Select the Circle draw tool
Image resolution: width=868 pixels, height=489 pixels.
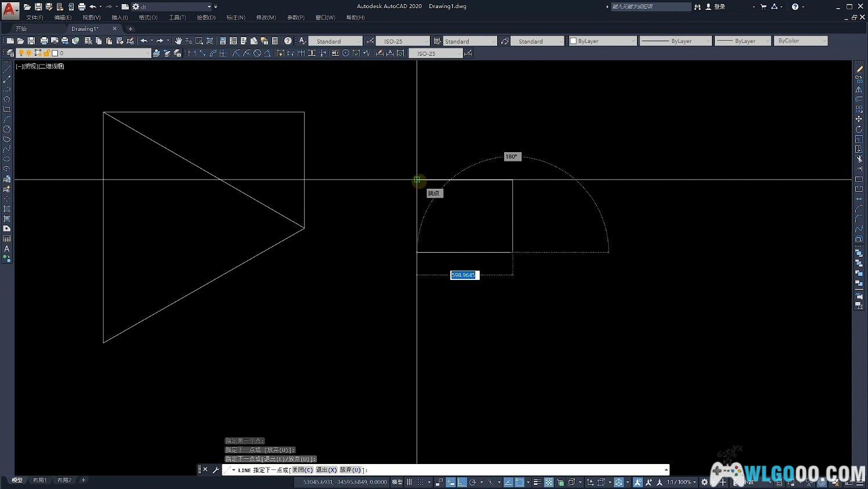click(7, 129)
